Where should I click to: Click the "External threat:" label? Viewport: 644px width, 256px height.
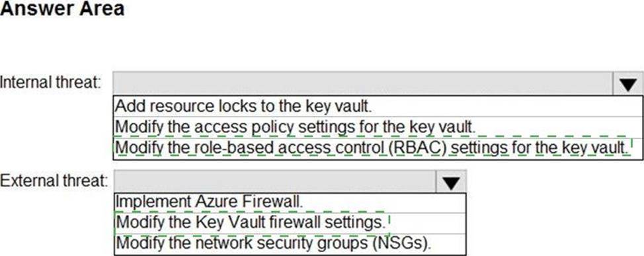click(54, 181)
